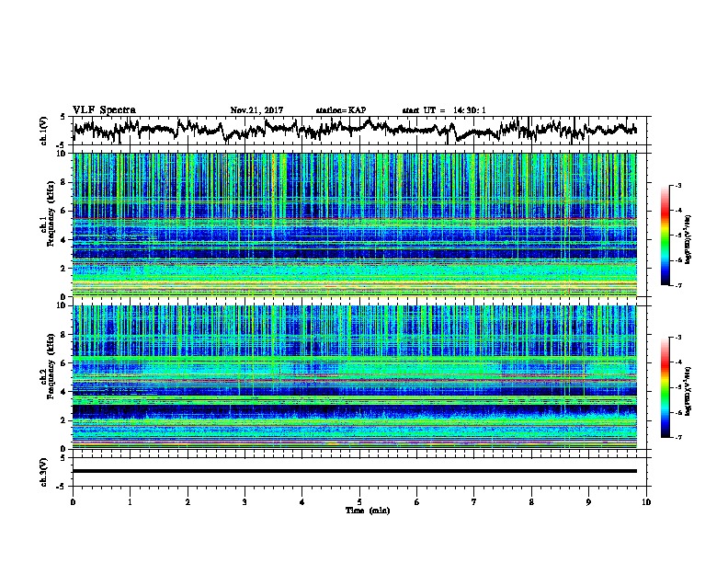Click the "-7" label on ch.1 color bar
The width and height of the screenshot is (728, 563).
(x=677, y=285)
